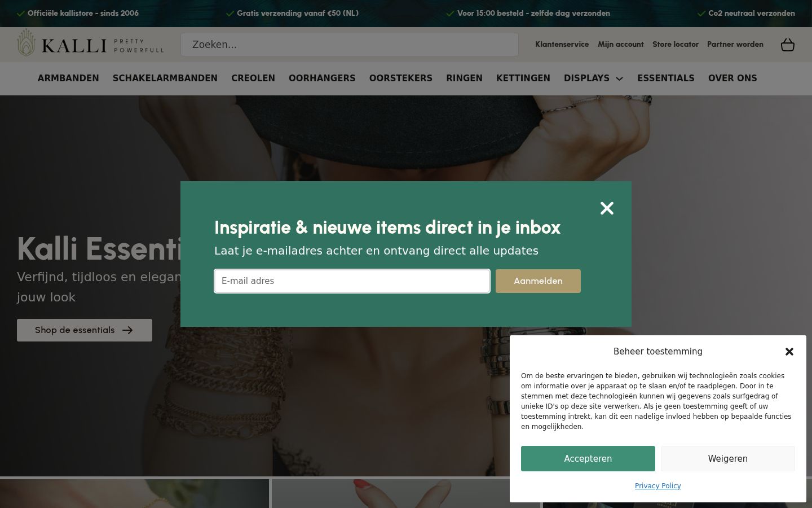
Task: Open the shopping basket icon
Action: pyautogui.click(x=788, y=45)
